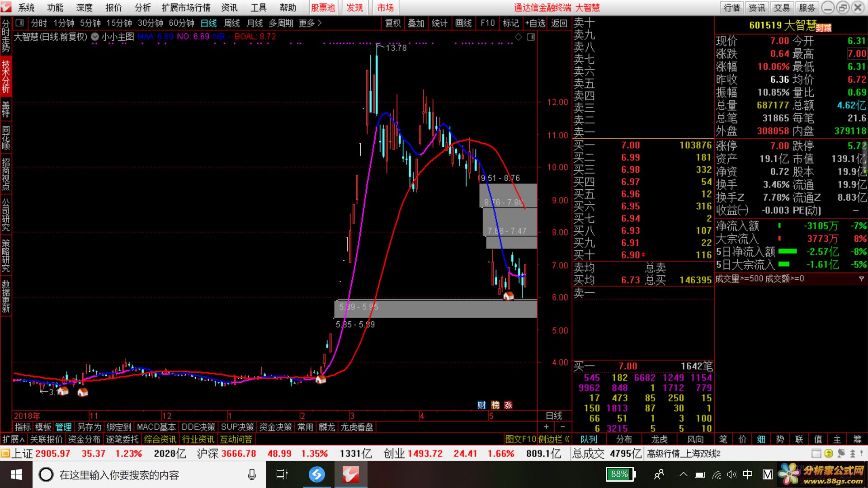This screenshot has width=868, height=488.
Task: Select the 龙虎看盘 template tab
Action: (x=357, y=427)
